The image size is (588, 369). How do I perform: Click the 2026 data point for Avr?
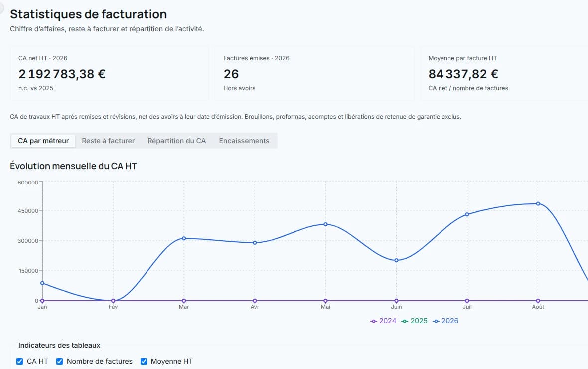(255, 243)
